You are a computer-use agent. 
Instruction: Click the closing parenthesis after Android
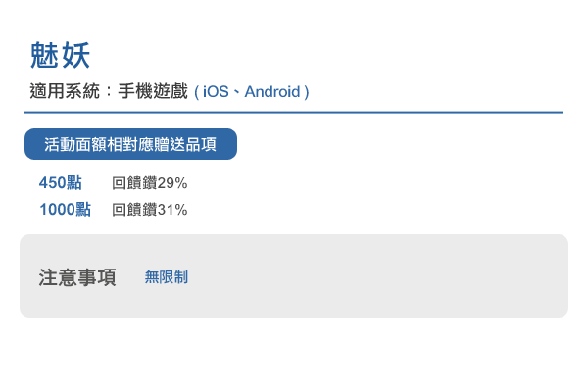[307, 92]
